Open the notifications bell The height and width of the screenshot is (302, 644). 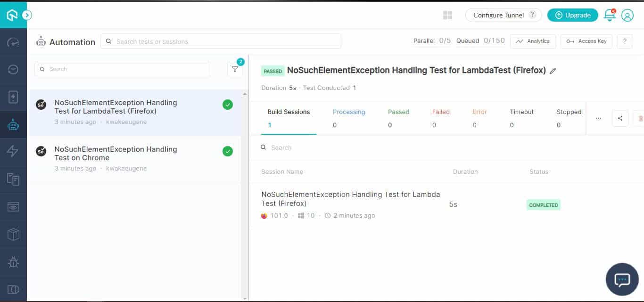click(x=609, y=15)
